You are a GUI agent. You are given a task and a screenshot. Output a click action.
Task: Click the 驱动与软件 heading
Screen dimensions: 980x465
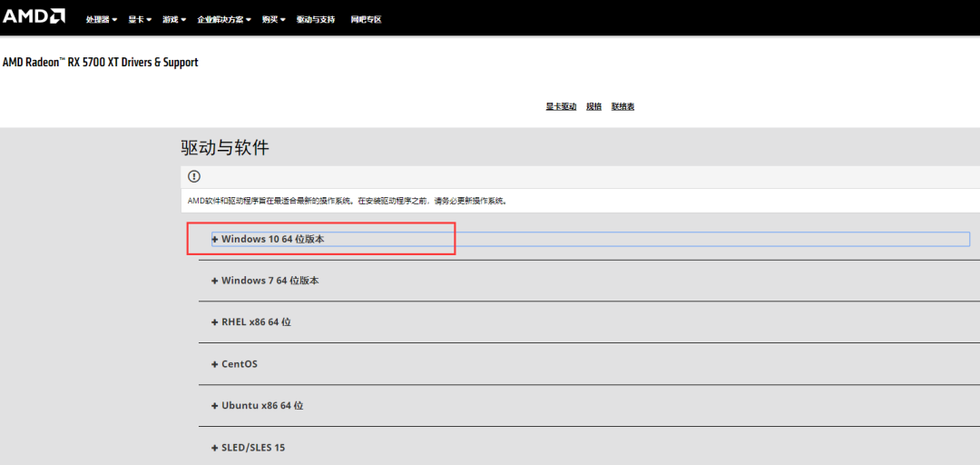pyautogui.click(x=225, y=148)
